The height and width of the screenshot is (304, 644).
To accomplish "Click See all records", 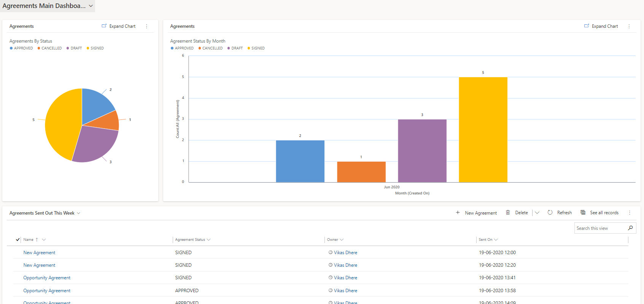I will coord(599,213).
